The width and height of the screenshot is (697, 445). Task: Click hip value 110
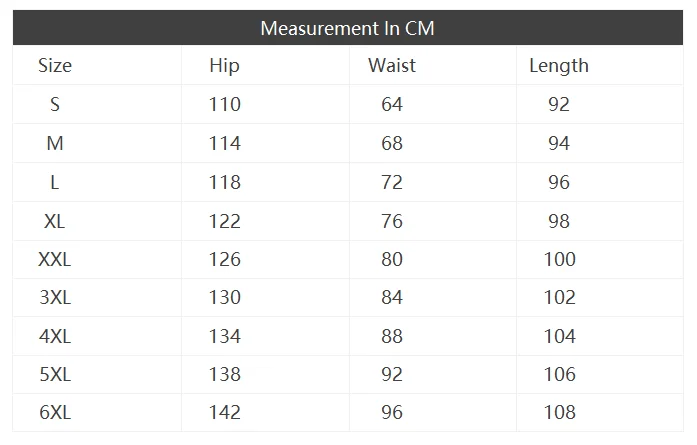[x=225, y=104]
